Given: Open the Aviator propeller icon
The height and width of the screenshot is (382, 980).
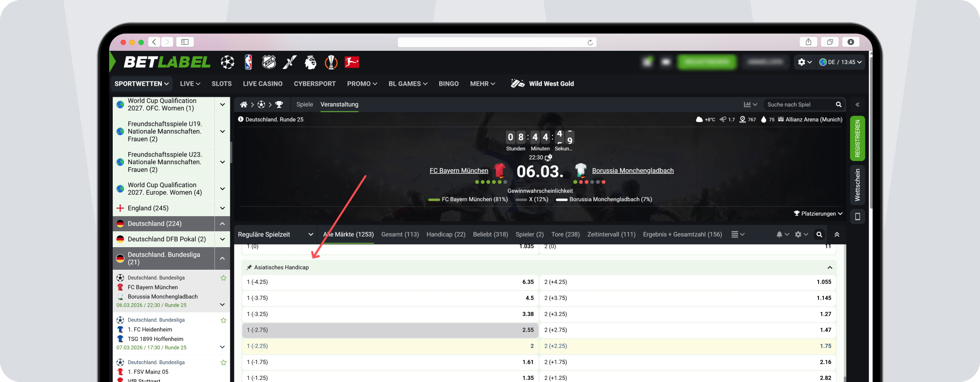Looking at the screenshot, I should pyautogui.click(x=290, y=62).
